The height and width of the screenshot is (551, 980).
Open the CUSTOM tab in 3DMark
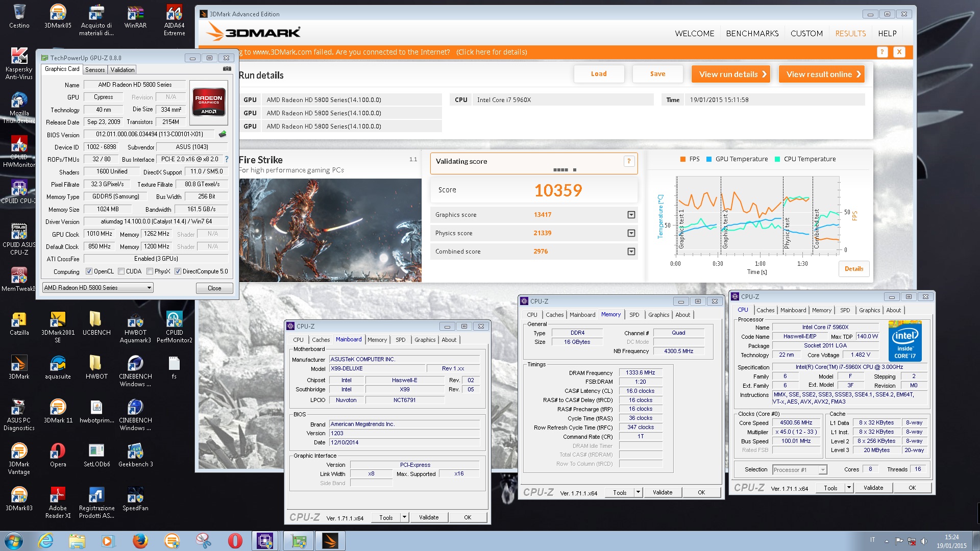(806, 34)
